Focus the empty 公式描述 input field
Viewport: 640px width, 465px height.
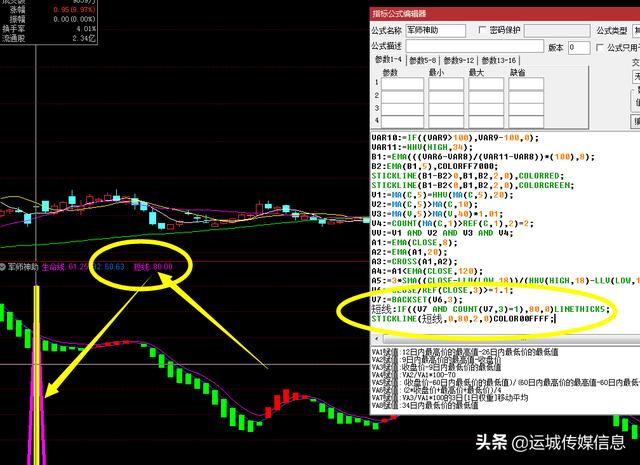(474, 46)
